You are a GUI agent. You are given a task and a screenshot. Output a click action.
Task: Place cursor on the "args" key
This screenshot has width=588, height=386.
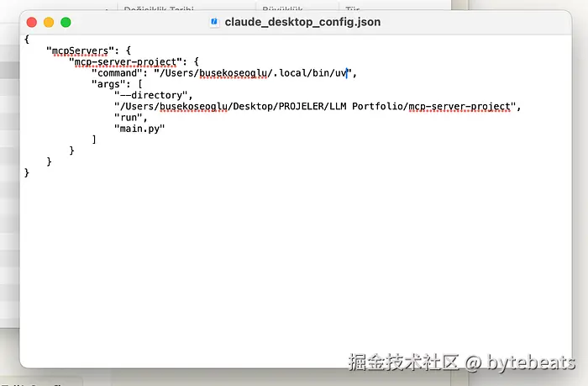(x=108, y=84)
